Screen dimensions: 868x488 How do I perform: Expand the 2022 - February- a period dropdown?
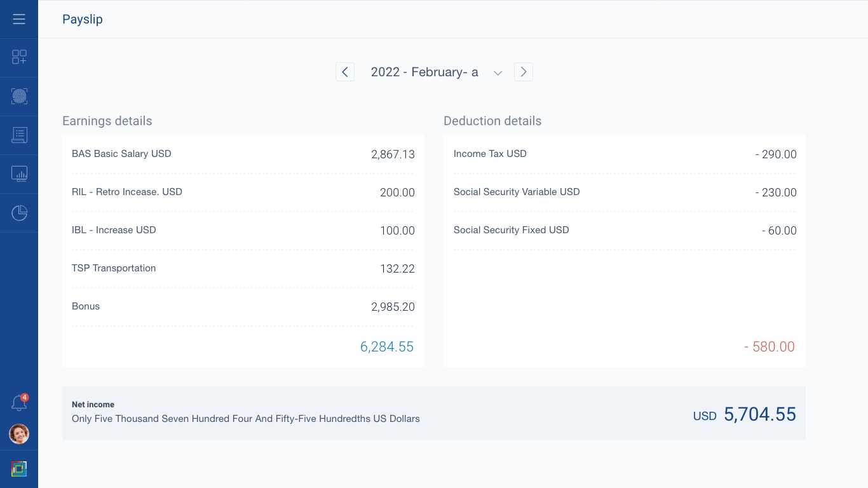pos(498,72)
